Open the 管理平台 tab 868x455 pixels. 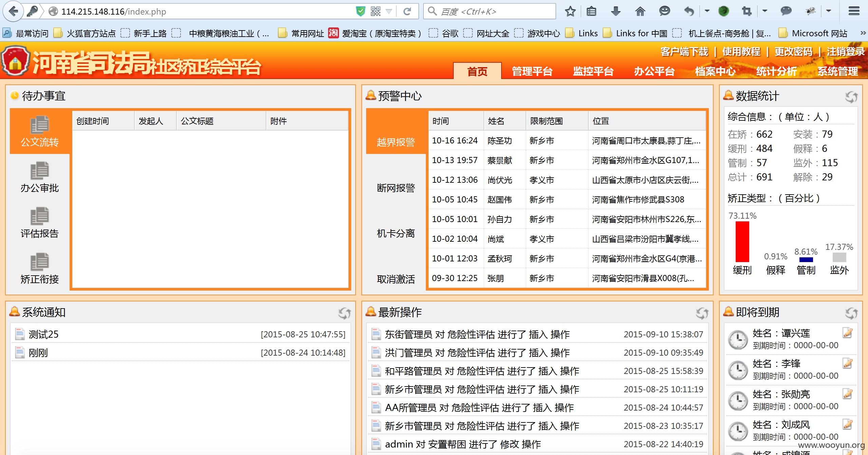click(532, 71)
